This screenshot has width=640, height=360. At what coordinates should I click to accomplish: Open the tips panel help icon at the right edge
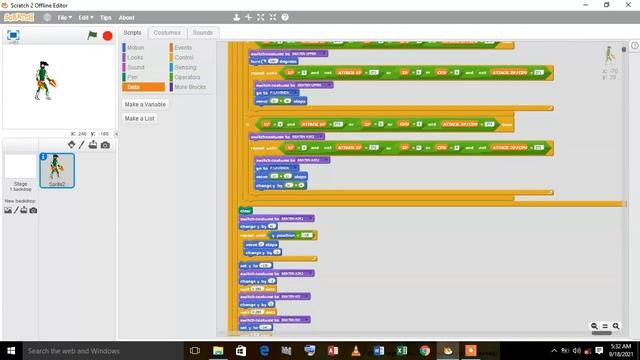pyautogui.click(x=635, y=46)
